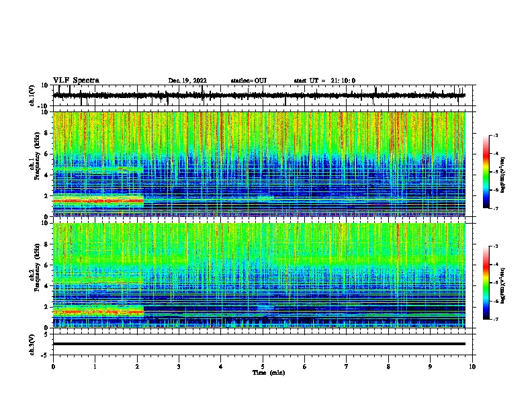Viewport: 532px width, 411px height.
Task: Click the ch.3(V) axis label
Action: 32,345
